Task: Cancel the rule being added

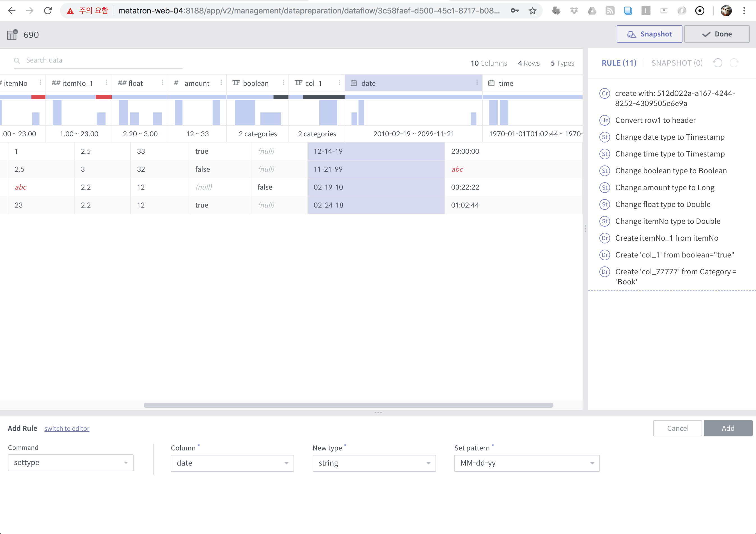Action: pyautogui.click(x=678, y=428)
